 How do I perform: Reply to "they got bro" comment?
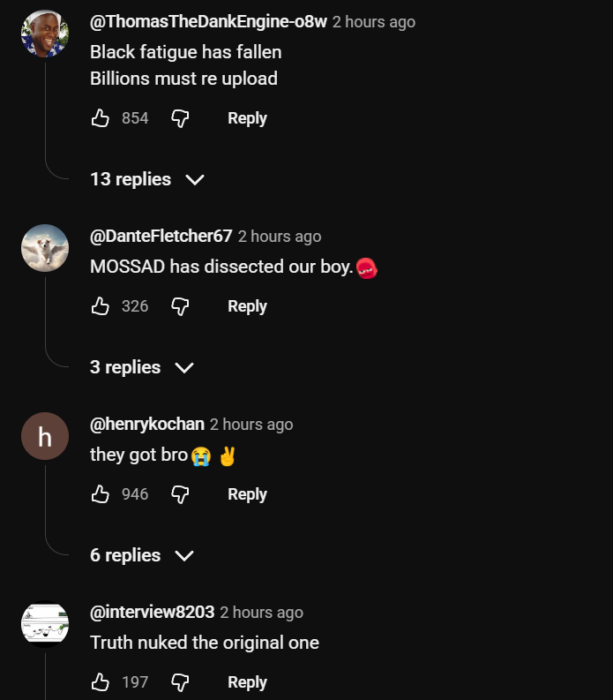tap(247, 494)
